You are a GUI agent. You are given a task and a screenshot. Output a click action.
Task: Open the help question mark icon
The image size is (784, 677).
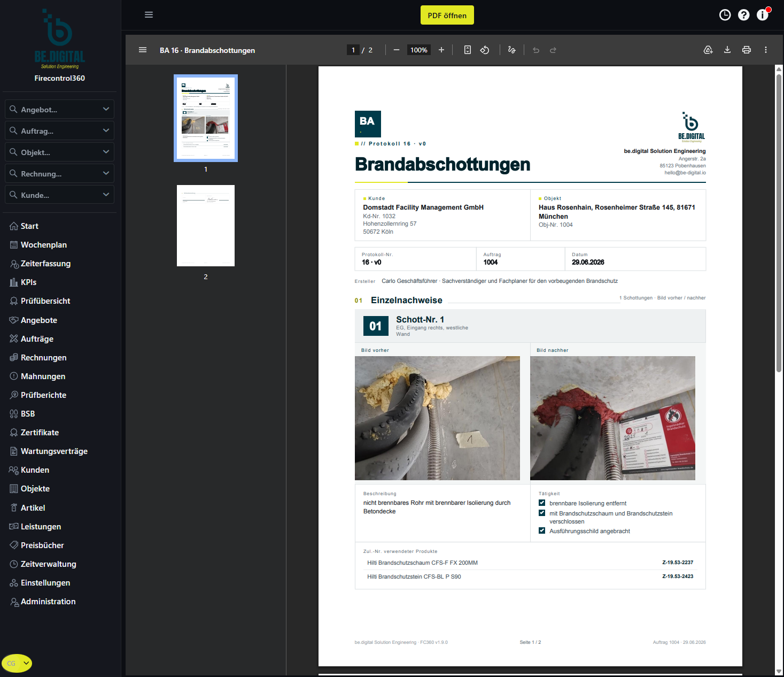pos(743,15)
